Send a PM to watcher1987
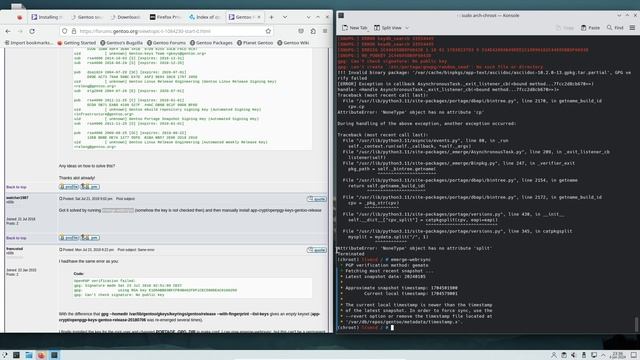 (x=90, y=238)
